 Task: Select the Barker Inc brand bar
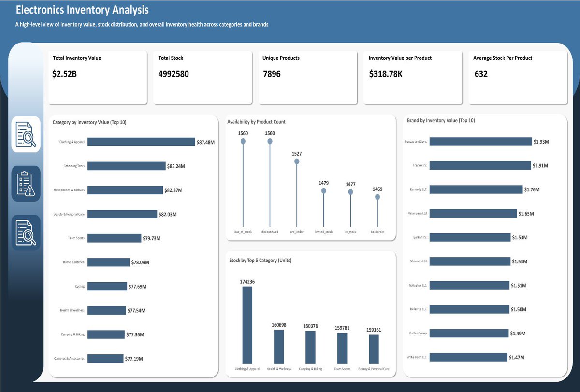pos(470,237)
